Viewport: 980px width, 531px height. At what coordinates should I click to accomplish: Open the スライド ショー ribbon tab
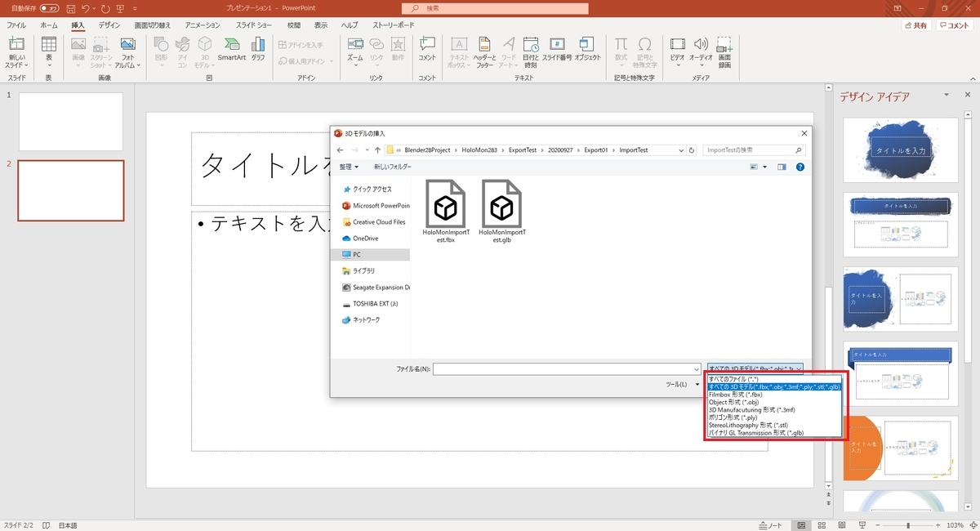pos(254,25)
